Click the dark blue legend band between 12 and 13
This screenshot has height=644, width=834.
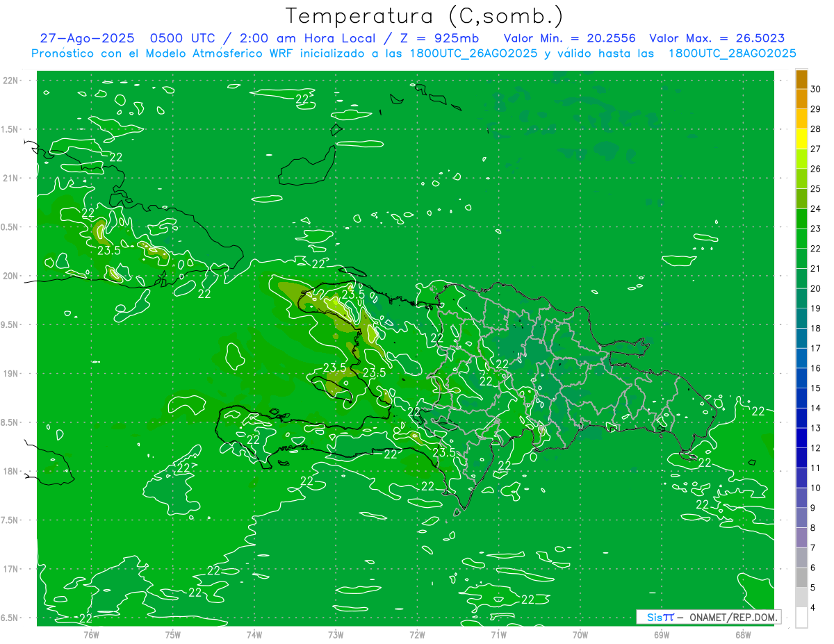coord(801,438)
